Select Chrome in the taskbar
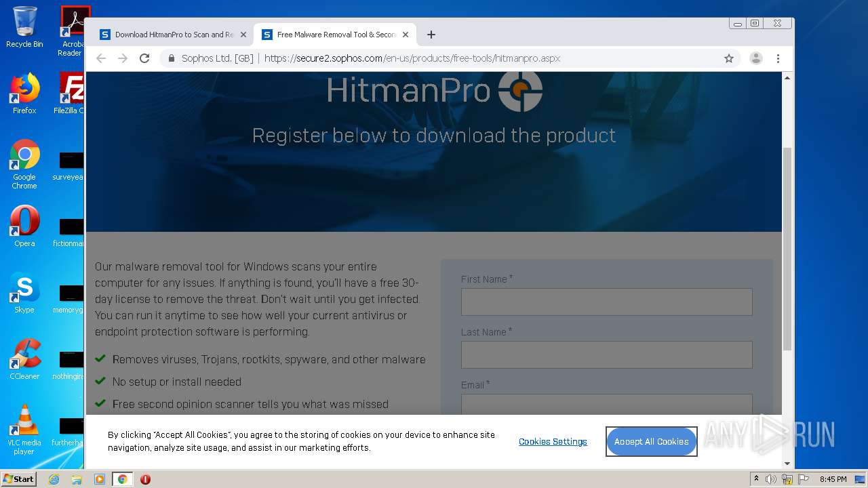 (x=122, y=479)
